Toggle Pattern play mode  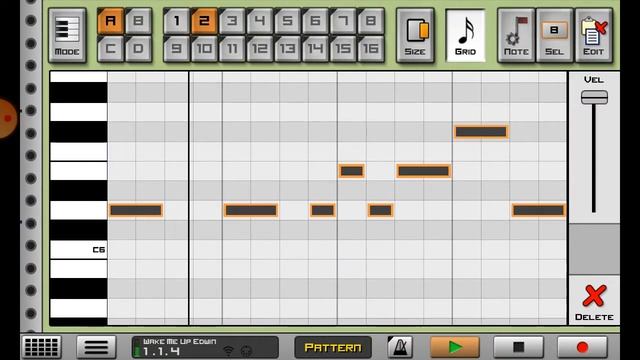(333, 347)
